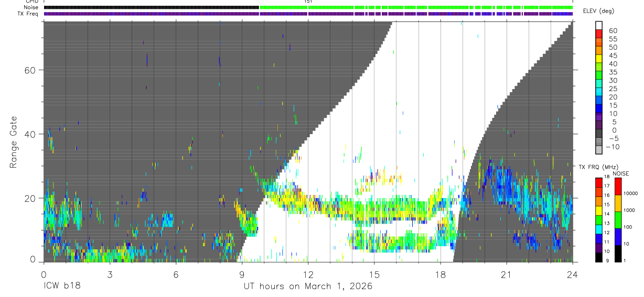Image resolution: width=644 pixels, height=297 pixels.
Task: Click elevation scale label 45
Action: pyautogui.click(x=613, y=56)
